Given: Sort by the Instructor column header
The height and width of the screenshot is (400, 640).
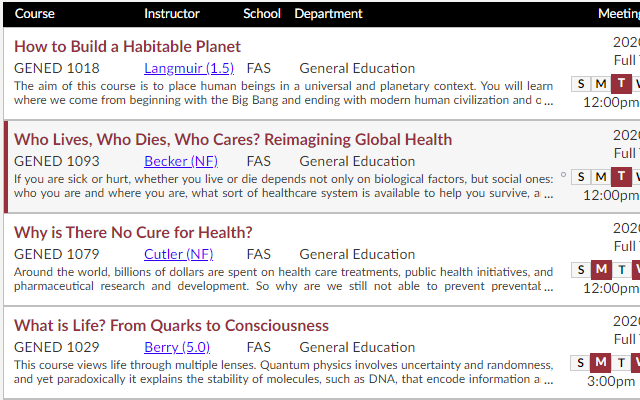Looking at the screenshot, I should pyautogui.click(x=172, y=13).
